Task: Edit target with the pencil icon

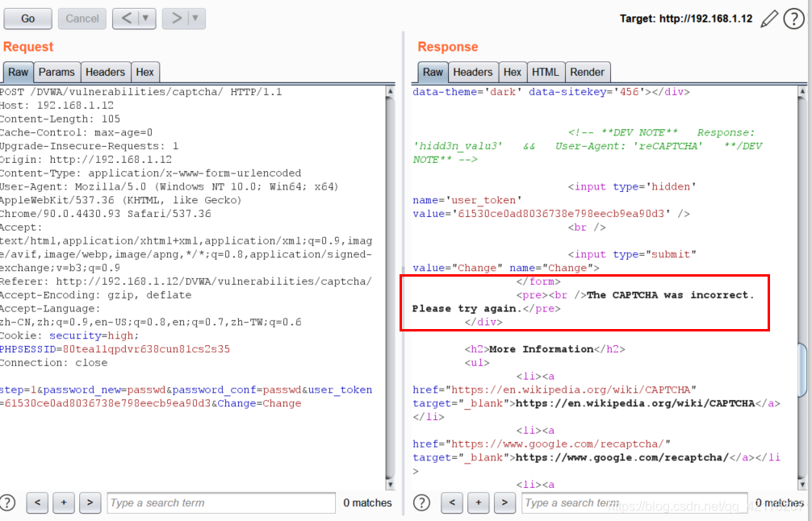Action: (x=769, y=19)
